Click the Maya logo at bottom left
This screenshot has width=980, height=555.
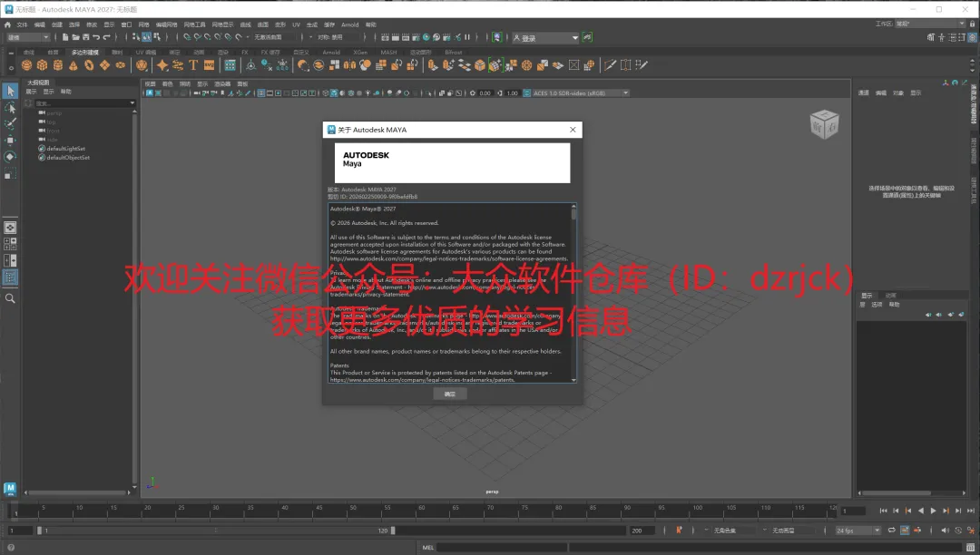pyautogui.click(x=10, y=488)
